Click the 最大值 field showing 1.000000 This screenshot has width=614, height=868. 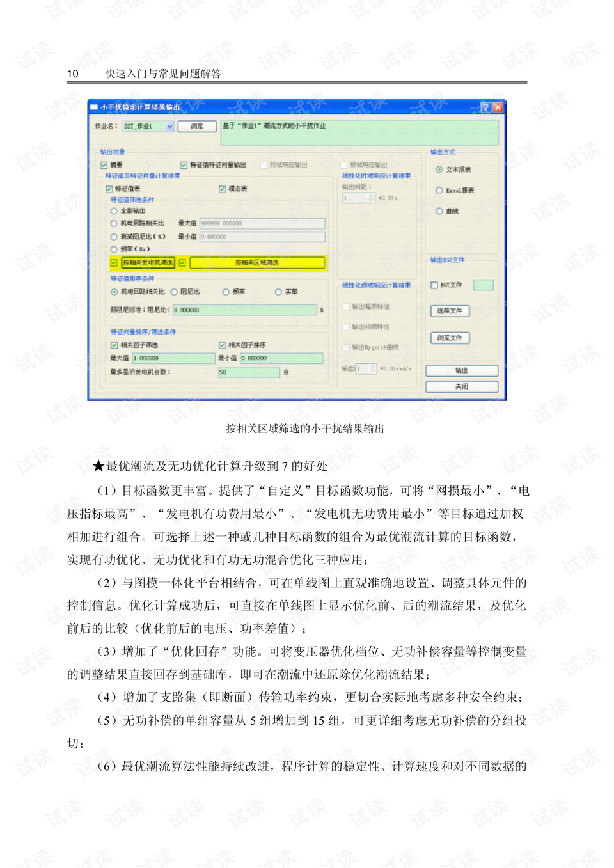point(173,358)
